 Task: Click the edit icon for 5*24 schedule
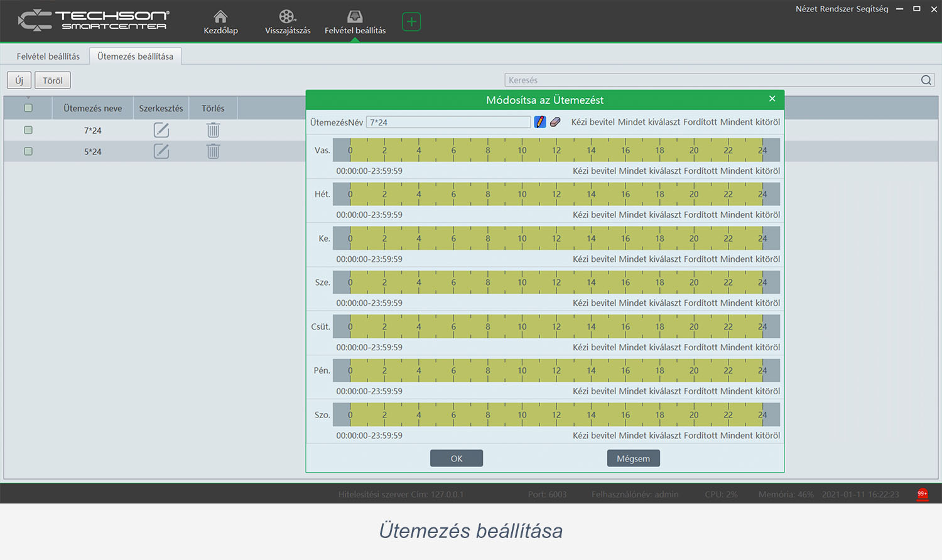point(161,151)
